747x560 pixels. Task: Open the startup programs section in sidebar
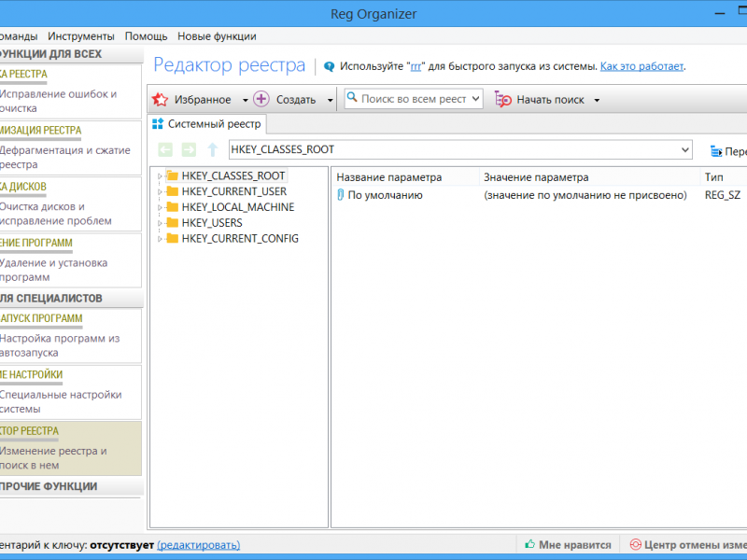(x=71, y=336)
